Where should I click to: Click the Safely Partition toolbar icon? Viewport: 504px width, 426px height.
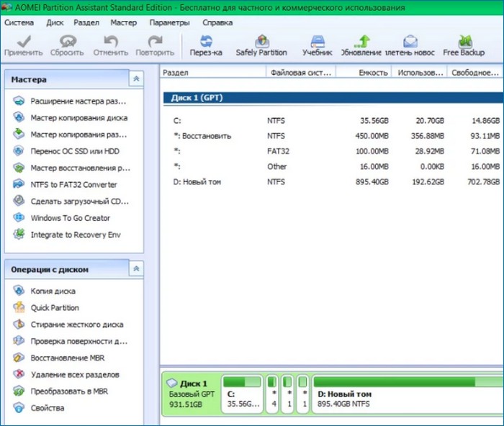click(261, 45)
